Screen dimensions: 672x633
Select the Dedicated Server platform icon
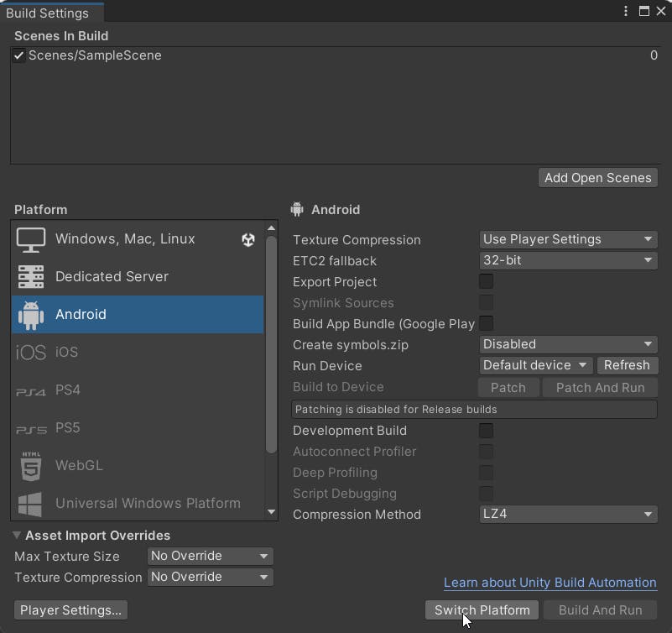(31, 277)
